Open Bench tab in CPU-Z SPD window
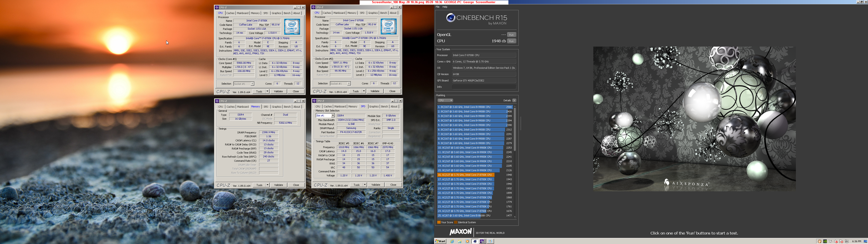868x244 pixels. [384, 107]
